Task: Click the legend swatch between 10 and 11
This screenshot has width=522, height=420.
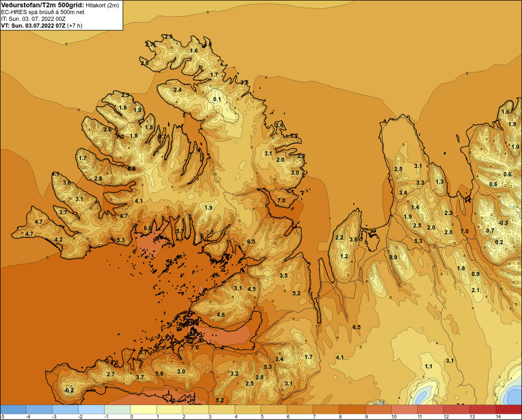Action: 405,409
